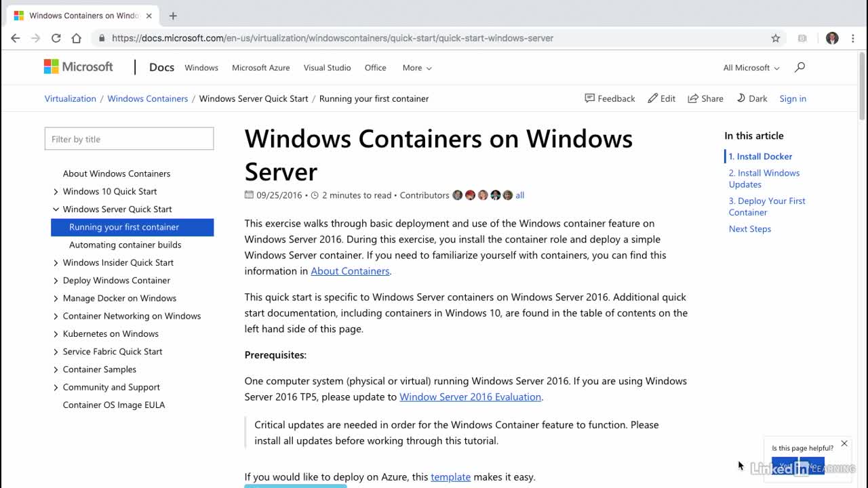Jump to Next Steps section

tap(750, 229)
